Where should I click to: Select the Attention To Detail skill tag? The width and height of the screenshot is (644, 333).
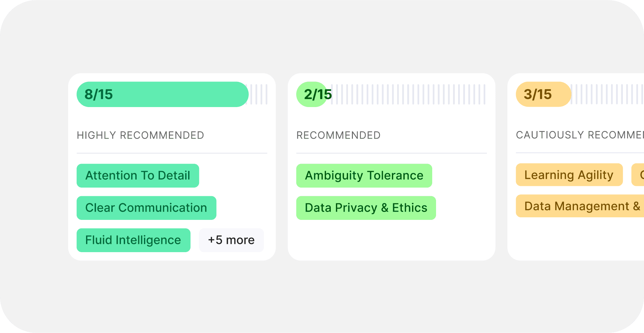[x=138, y=175]
